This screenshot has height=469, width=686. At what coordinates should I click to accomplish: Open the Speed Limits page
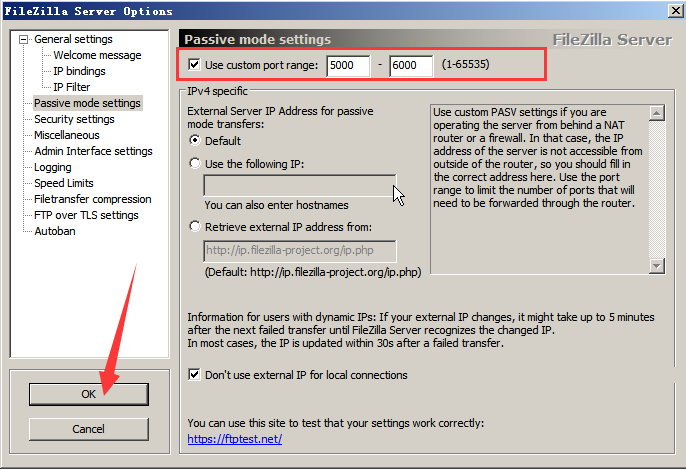click(x=64, y=183)
